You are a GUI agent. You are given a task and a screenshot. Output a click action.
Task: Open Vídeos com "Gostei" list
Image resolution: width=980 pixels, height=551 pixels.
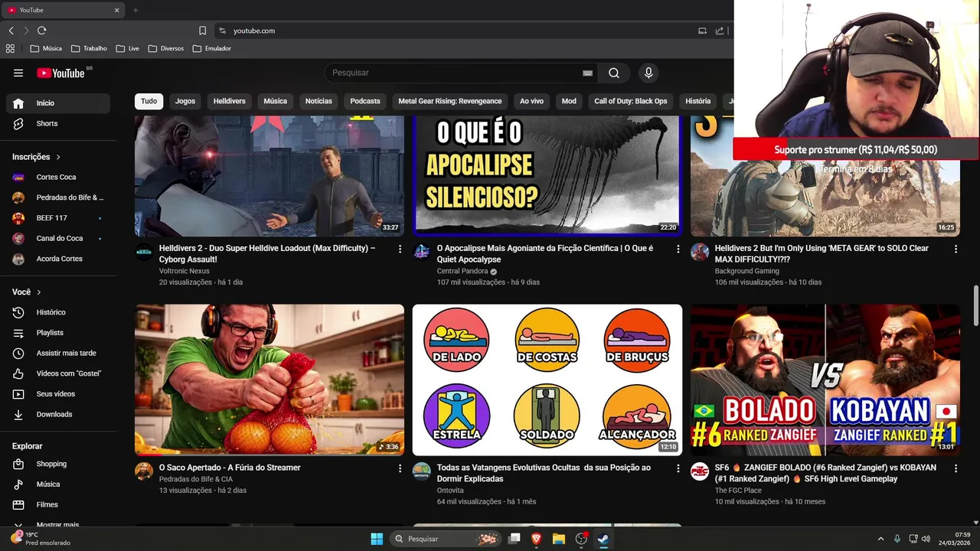(58, 373)
